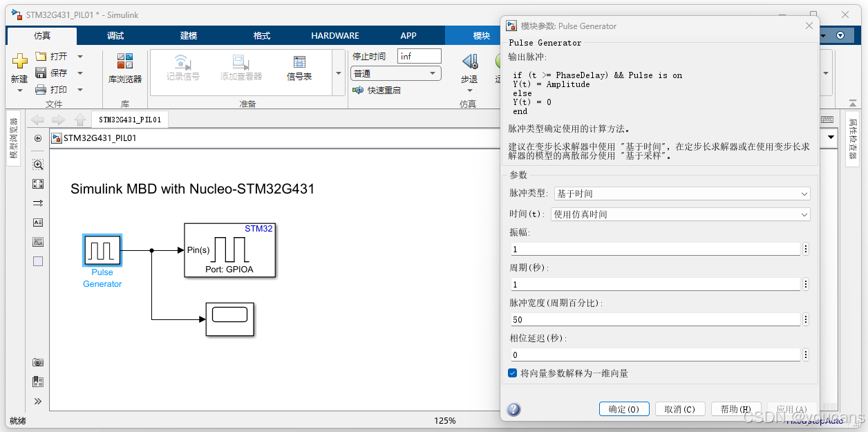
Task: Click the navigate forward arrow in explorer bar
Action: [x=59, y=120]
